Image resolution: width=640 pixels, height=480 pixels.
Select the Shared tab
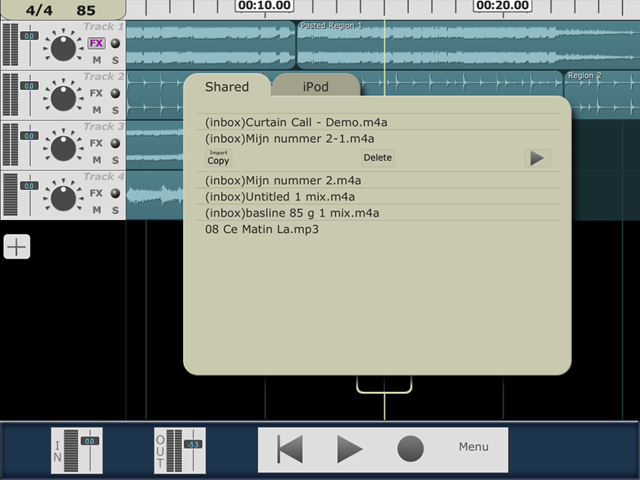(227, 87)
